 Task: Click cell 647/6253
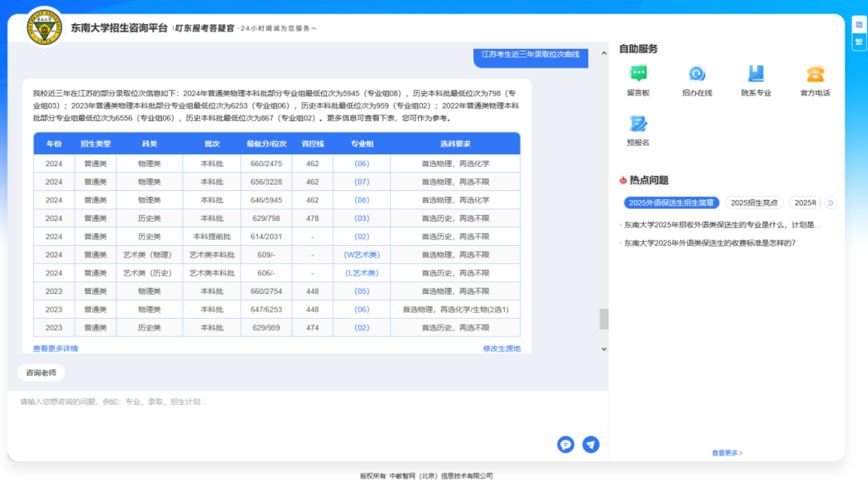pos(266,310)
